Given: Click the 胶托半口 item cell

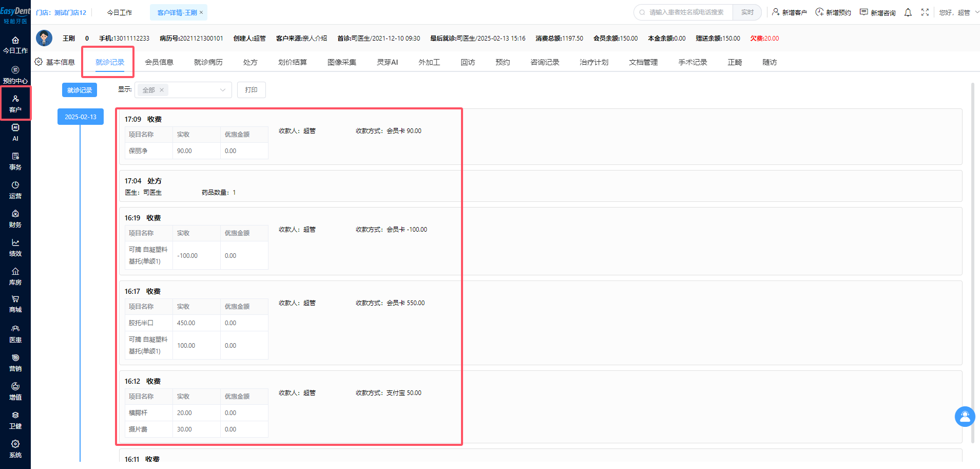Looking at the screenshot, I should [149, 323].
